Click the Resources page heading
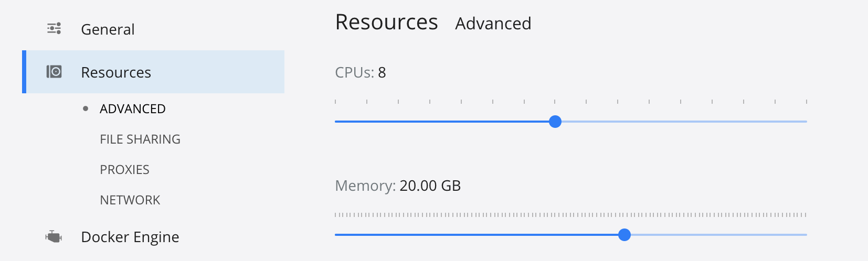 tap(386, 23)
